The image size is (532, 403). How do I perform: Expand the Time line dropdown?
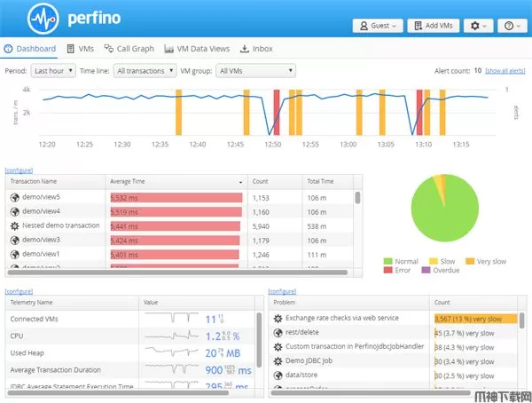[145, 70]
